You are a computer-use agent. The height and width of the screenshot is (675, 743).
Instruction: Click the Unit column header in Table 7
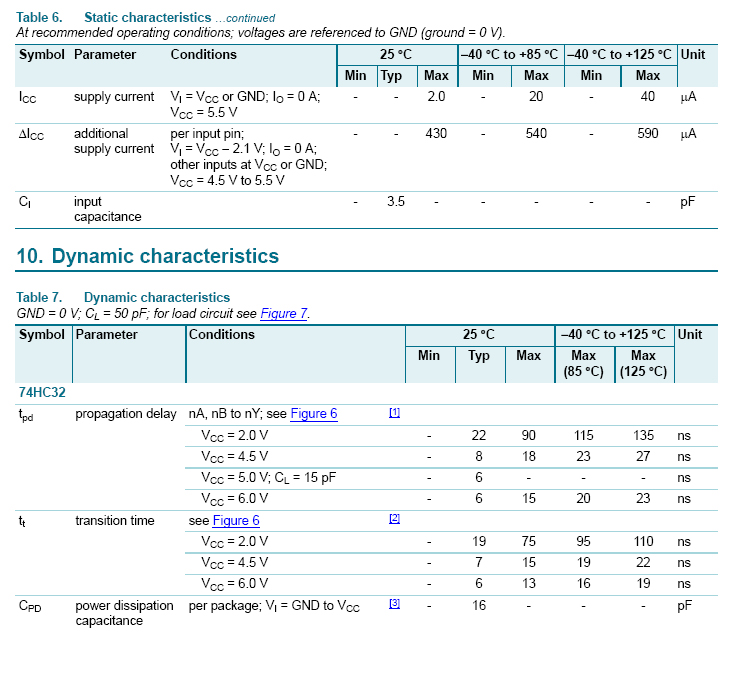point(690,334)
